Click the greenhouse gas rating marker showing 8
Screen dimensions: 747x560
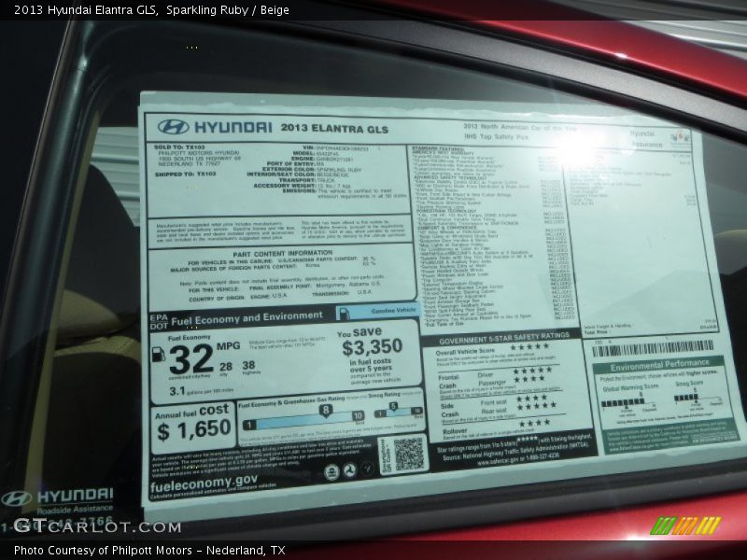325,411
